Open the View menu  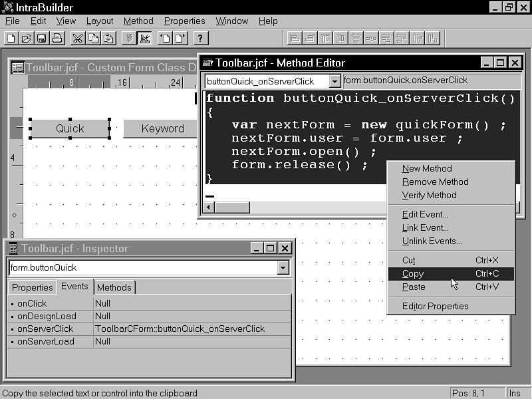(66, 21)
